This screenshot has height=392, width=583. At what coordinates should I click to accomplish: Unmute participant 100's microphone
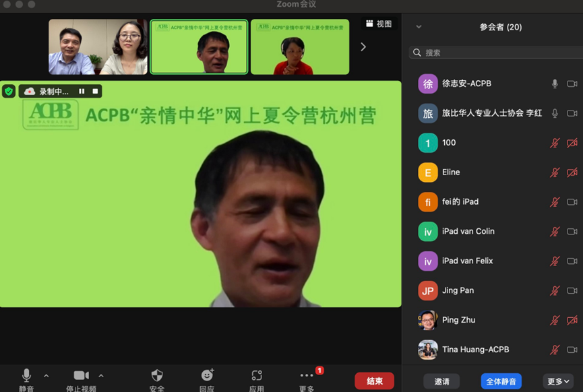point(555,143)
